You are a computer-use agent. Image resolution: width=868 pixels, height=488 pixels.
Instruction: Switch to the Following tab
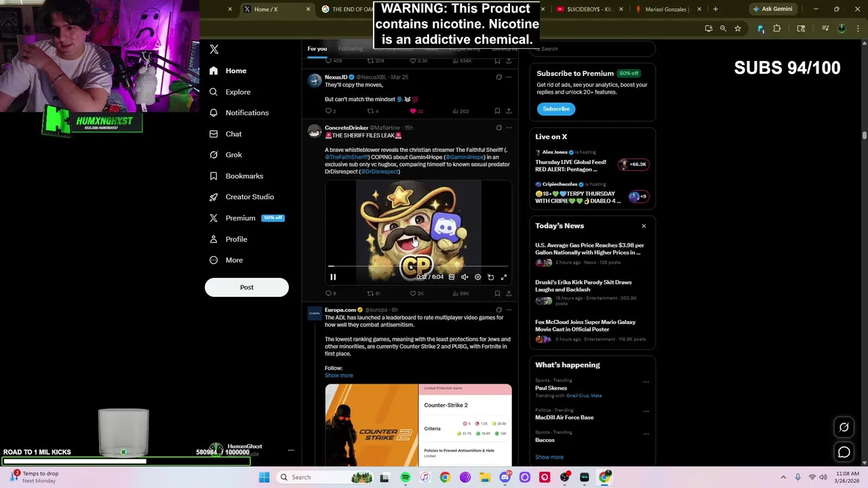point(351,49)
